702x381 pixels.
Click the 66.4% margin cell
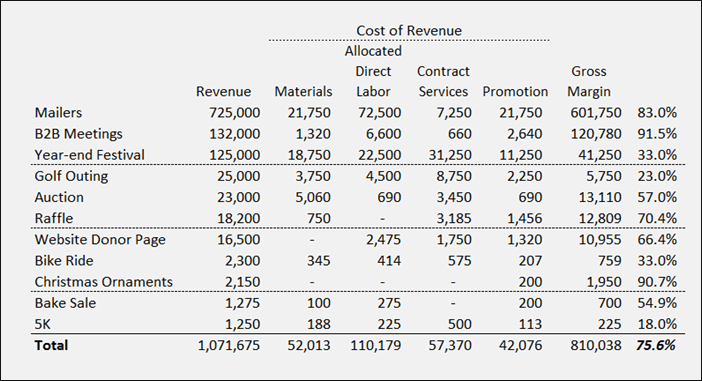click(657, 240)
